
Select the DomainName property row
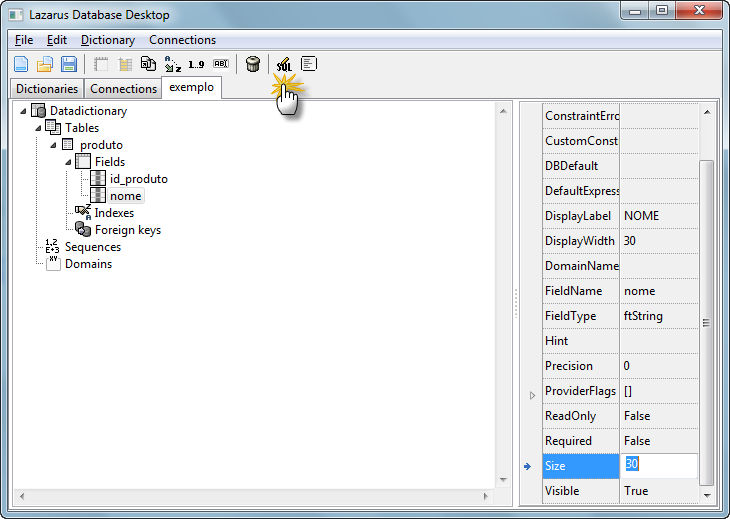[620, 266]
